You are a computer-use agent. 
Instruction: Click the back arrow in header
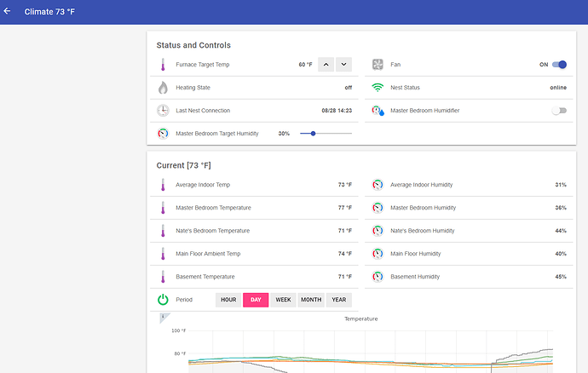[x=8, y=11]
